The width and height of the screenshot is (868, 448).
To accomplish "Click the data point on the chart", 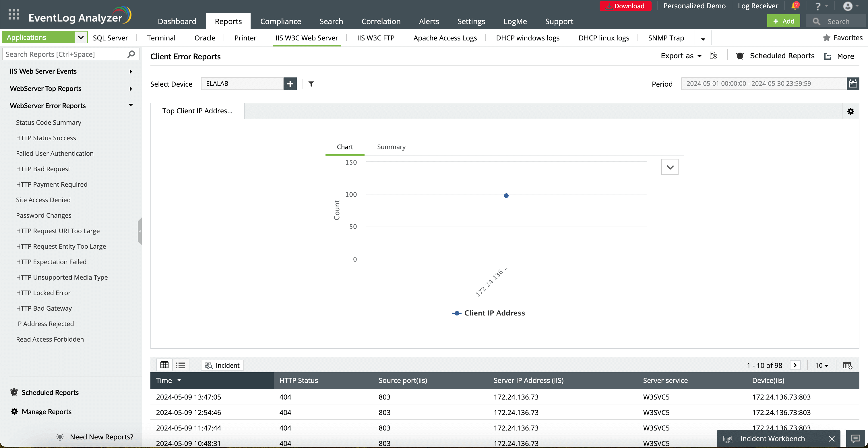I will [506, 196].
